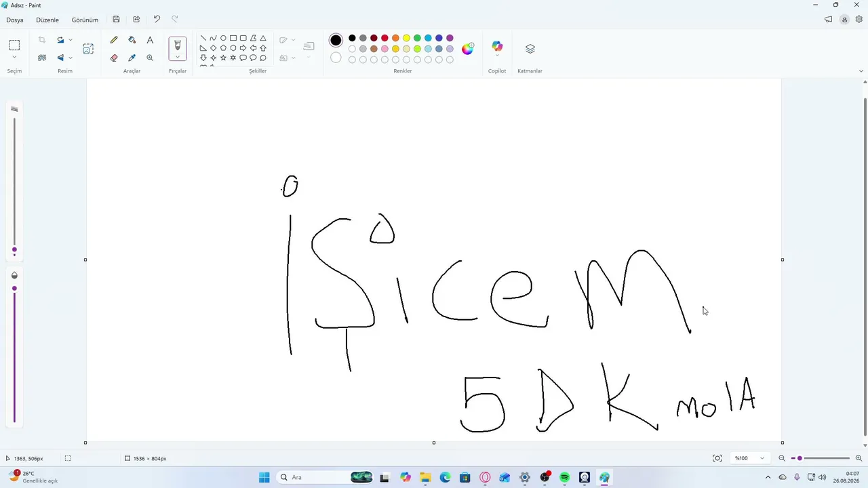This screenshot has width=868, height=488.
Task: Click the fit-to-window icon in status bar
Action: [x=717, y=458]
